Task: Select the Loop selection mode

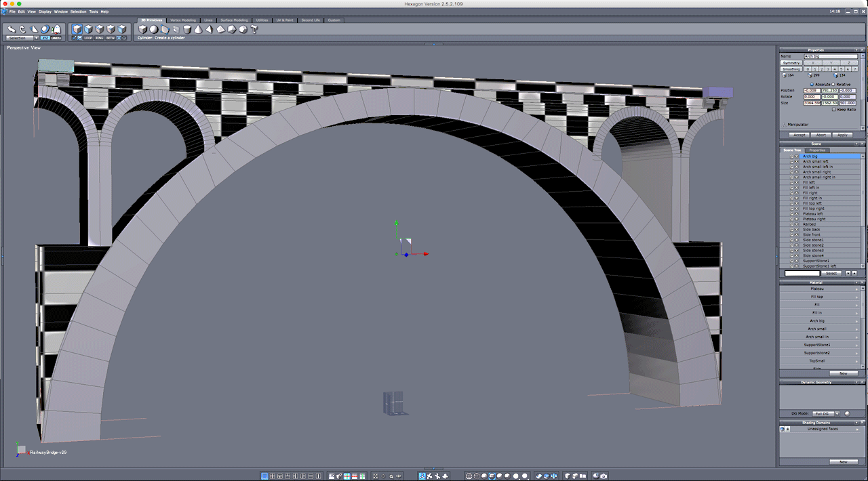Action: point(88,38)
